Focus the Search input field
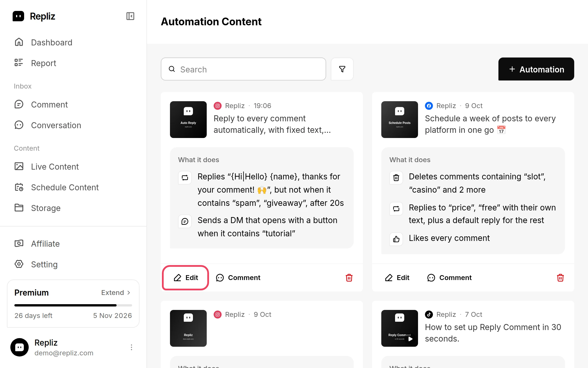Viewport: 588px width, 368px height. pos(243,69)
